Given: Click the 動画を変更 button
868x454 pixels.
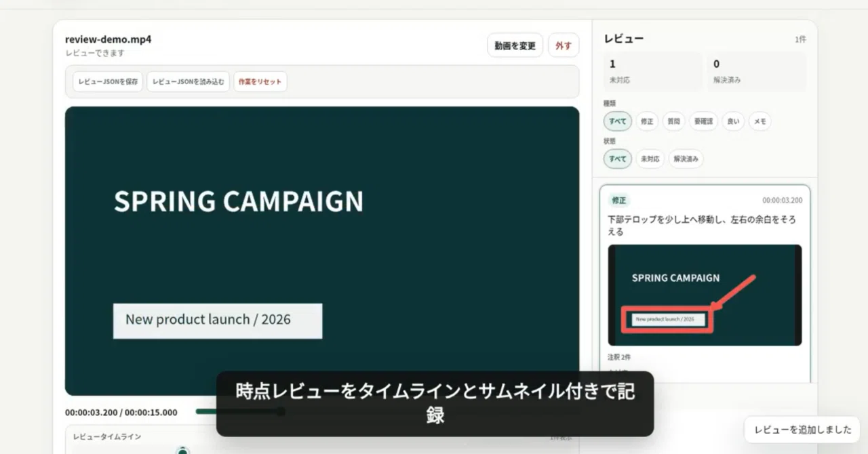Looking at the screenshot, I should [x=515, y=45].
